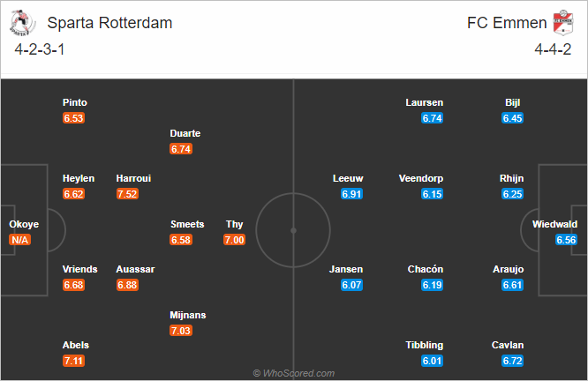Click Wiedwald's 6.56 goalkeeper rating

(x=566, y=240)
